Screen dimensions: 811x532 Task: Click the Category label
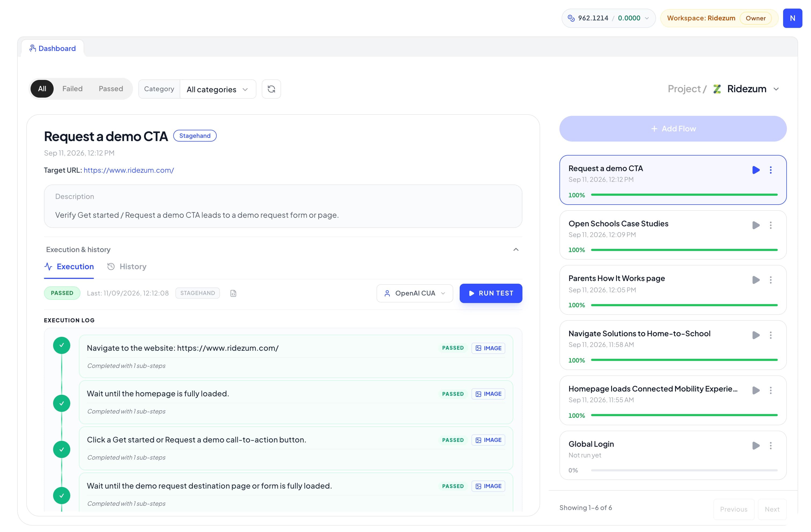(159, 89)
